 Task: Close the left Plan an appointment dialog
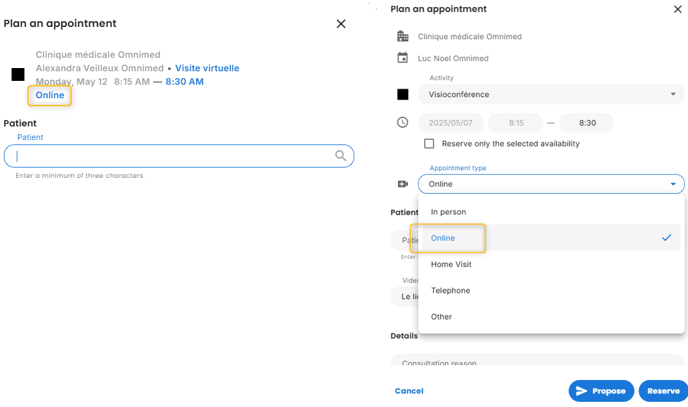(341, 23)
